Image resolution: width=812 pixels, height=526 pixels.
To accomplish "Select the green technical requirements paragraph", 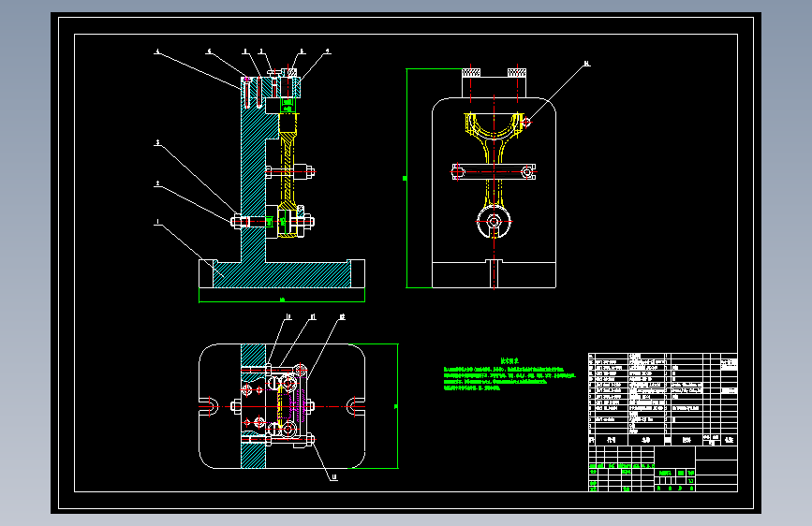I will click(x=509, y=378).
